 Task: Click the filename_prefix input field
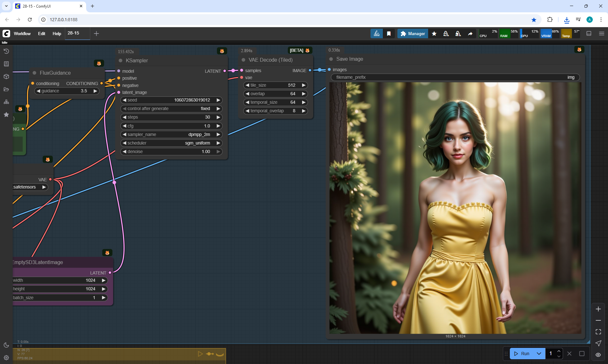tap(455, 77)
